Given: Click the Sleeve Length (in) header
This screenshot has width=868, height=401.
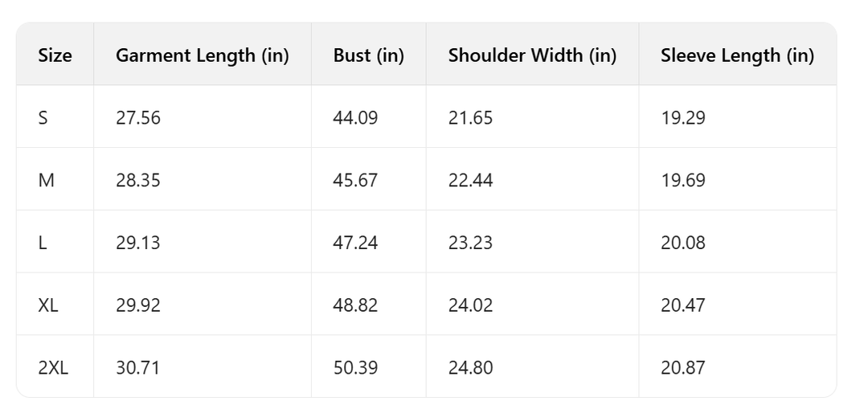Looking at the screenshot, I should [737, 55].
